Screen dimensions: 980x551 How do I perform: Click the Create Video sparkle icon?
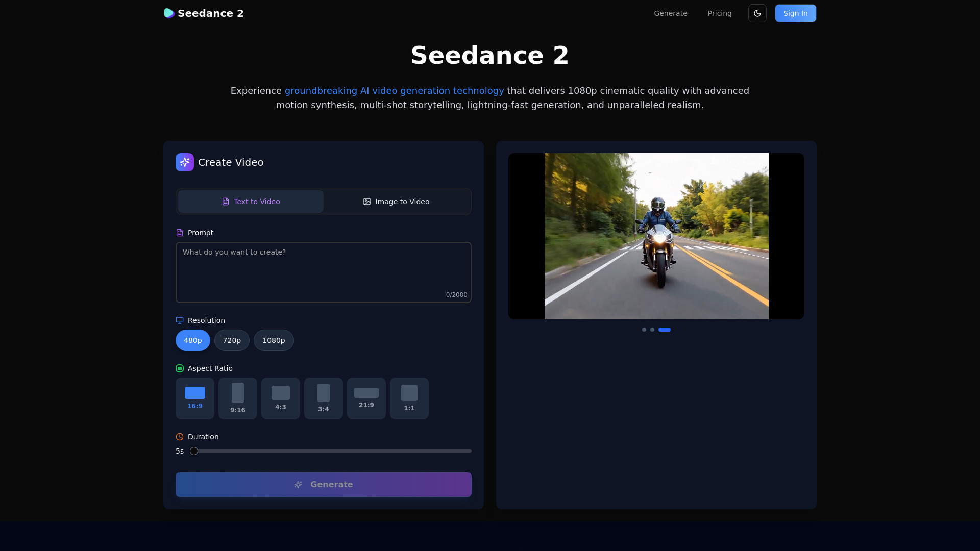[x=184, y=162]
